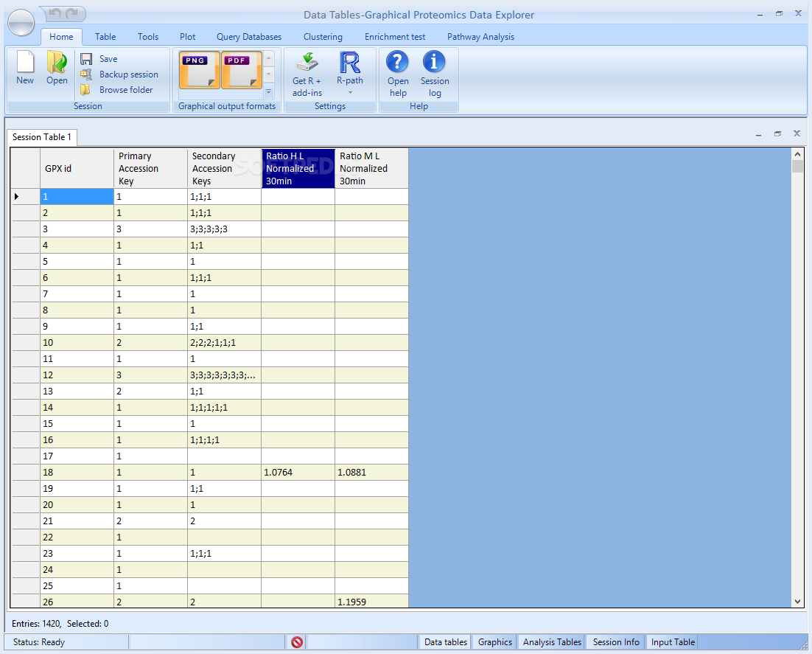Click the red stop icon in status bar
812x654 pixels.
tap(297, 642)
